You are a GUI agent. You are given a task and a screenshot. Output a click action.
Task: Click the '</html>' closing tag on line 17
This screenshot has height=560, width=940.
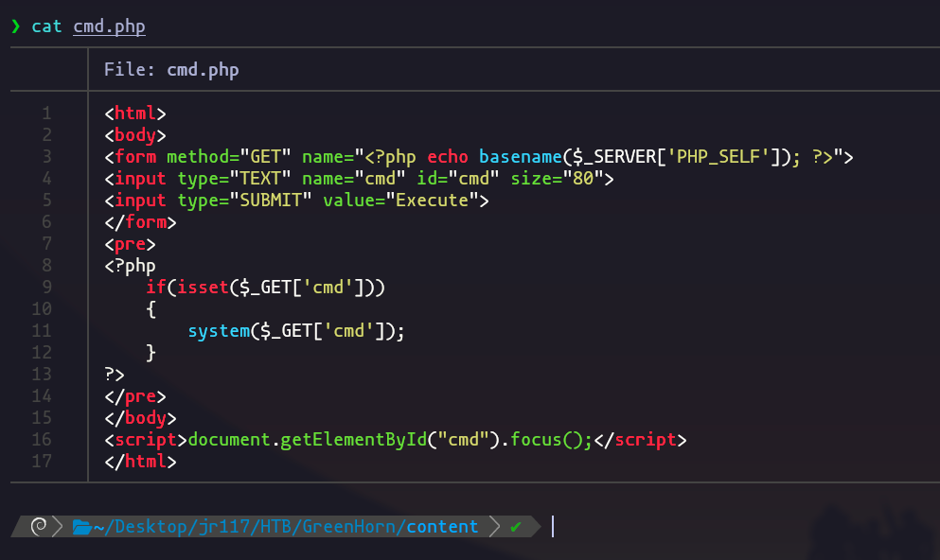click(x=140, y=462)
